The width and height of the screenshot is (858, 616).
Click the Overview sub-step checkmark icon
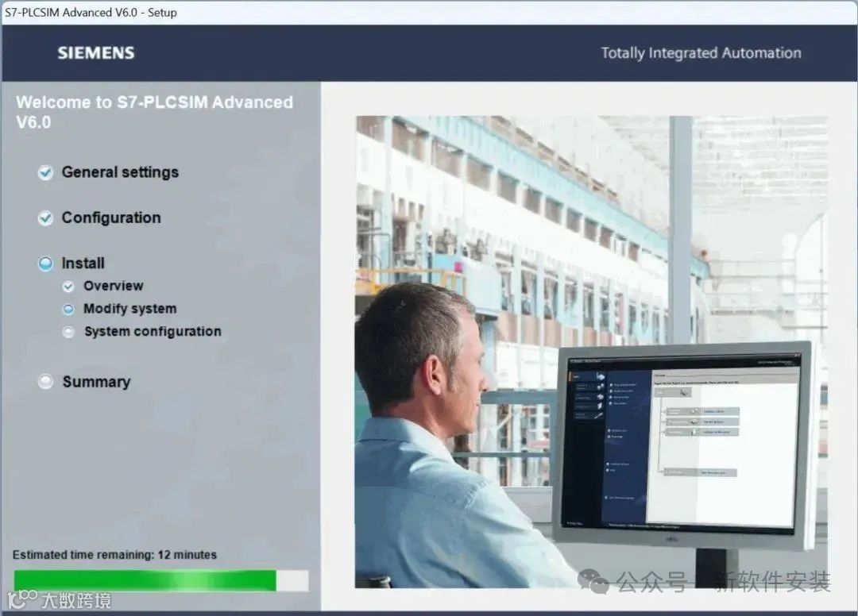click(68, 287)
